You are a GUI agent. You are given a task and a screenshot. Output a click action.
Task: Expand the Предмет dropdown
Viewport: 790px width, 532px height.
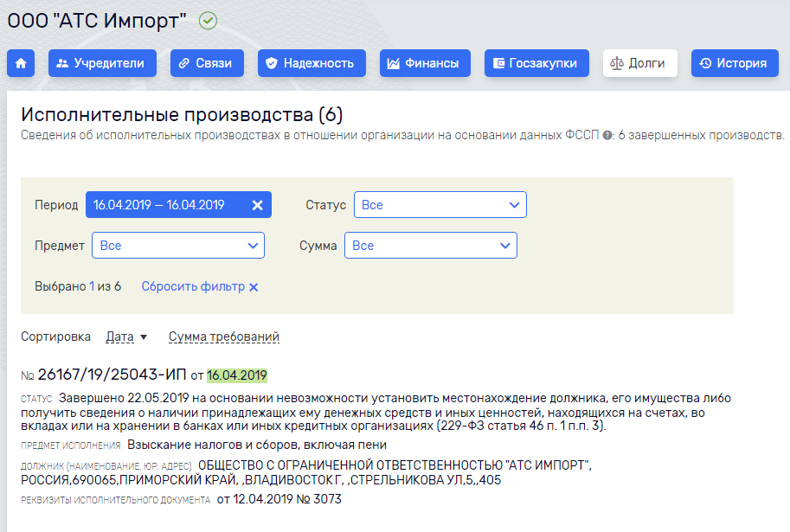(x=177, y=246)
